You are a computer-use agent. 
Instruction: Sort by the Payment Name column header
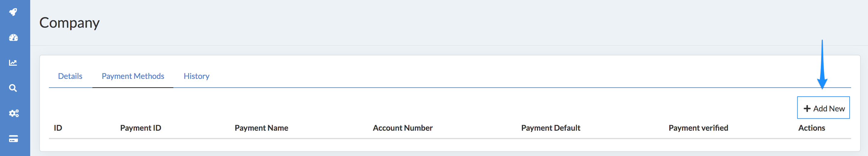click(x=261, y=128)
